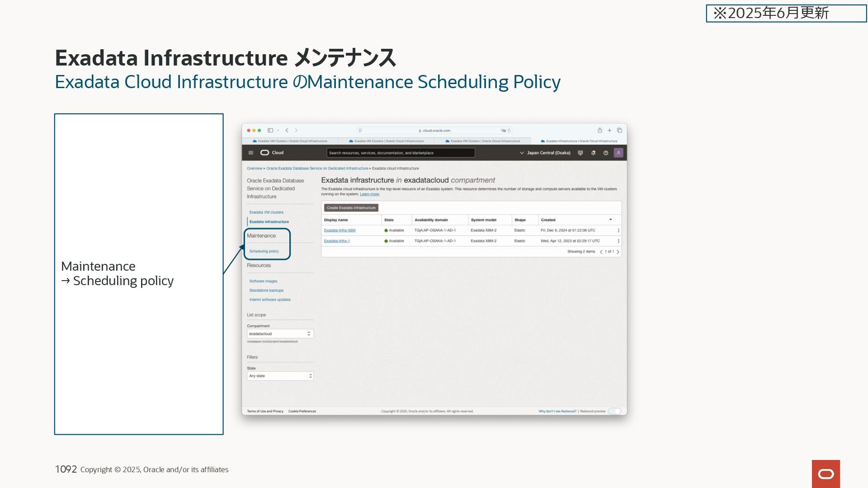The image size is (868, 488).
Task: Go to next page in table pagination
Action: [618, 252]
